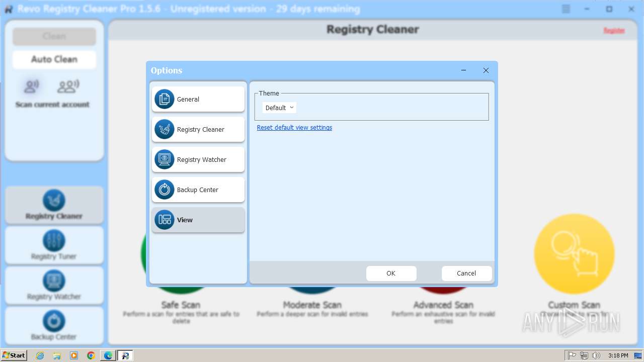Click the Auto Clean button in main window
This screenshot has width=644, height=362.
pyautogui.click(x=54, y=59)
